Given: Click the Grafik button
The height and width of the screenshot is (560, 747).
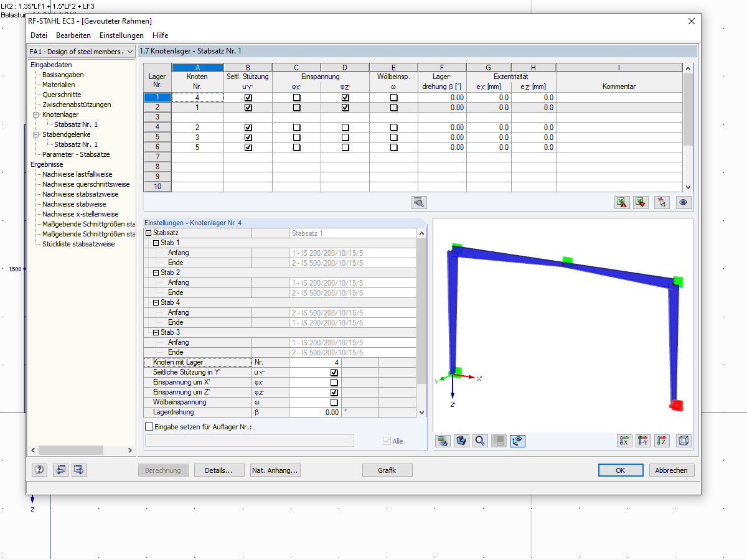Looking at the screenshot, I should (x=387, y=470).
